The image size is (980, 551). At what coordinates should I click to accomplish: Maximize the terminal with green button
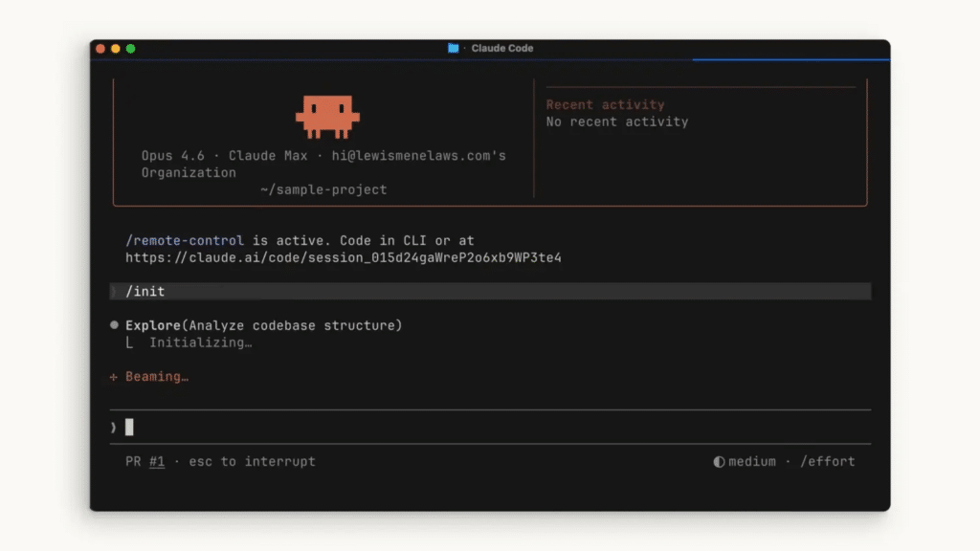(130, 49)
